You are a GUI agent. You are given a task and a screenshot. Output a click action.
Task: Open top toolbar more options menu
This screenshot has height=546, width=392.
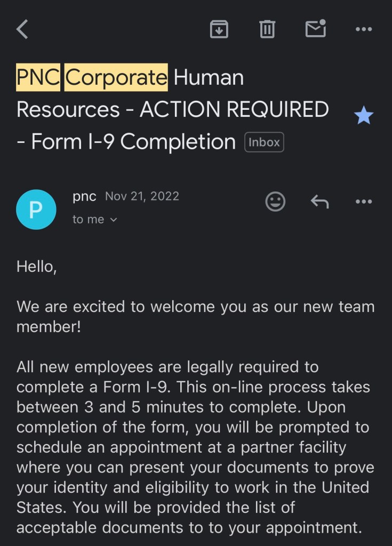coord(364,29)
